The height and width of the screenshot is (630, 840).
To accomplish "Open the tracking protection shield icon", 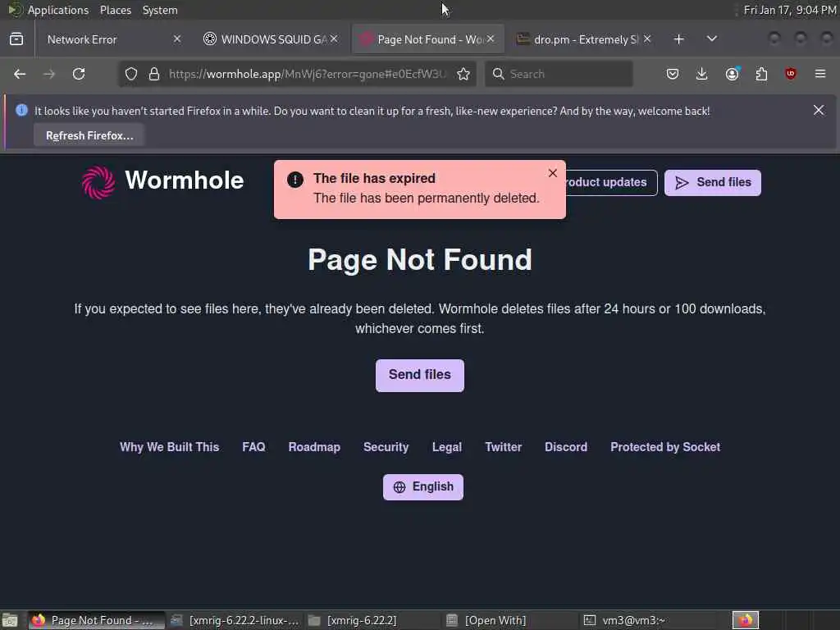I will (131, 74).
